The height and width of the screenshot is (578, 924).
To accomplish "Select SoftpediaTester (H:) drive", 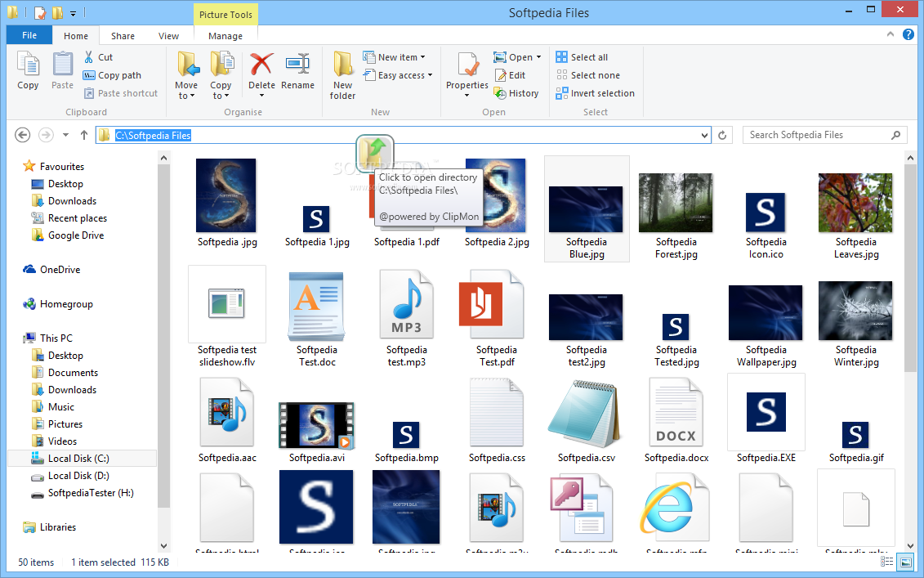I will [x=91, y=493].
